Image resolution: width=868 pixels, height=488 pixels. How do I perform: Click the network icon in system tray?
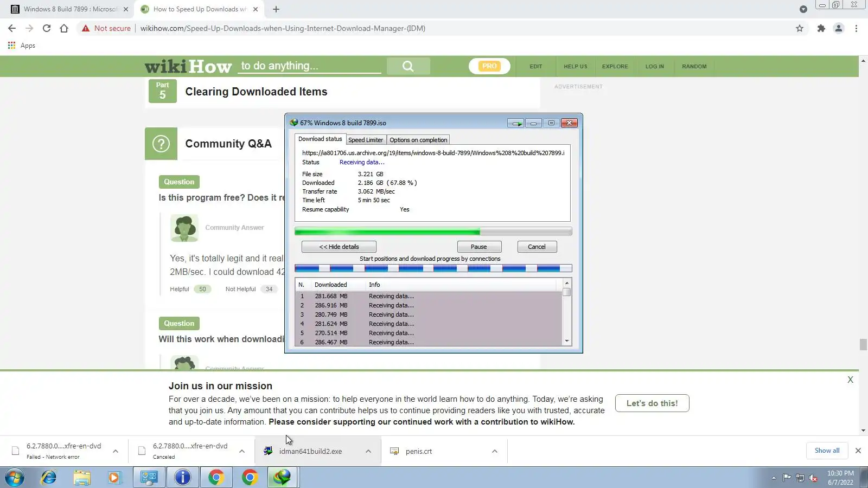800,478
